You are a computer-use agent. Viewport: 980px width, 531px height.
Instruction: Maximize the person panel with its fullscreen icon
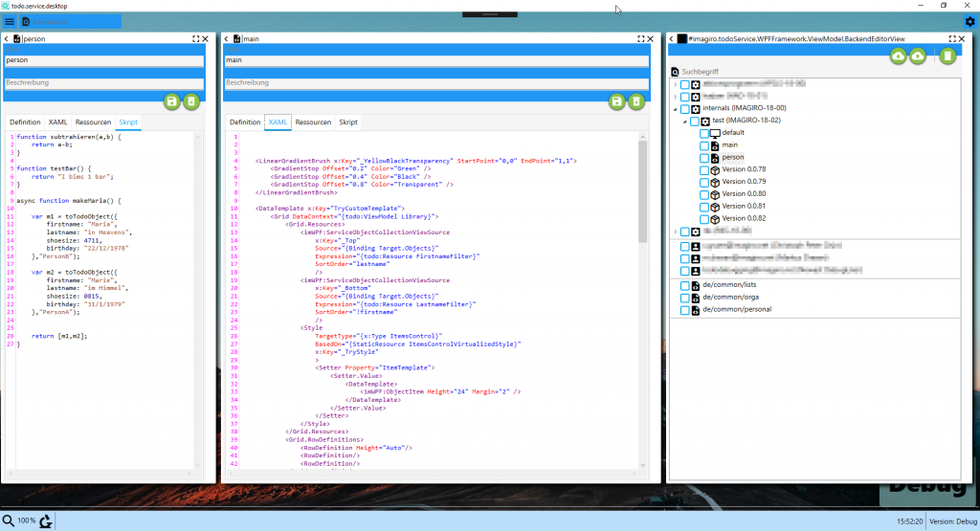click(x=195, y=38)
